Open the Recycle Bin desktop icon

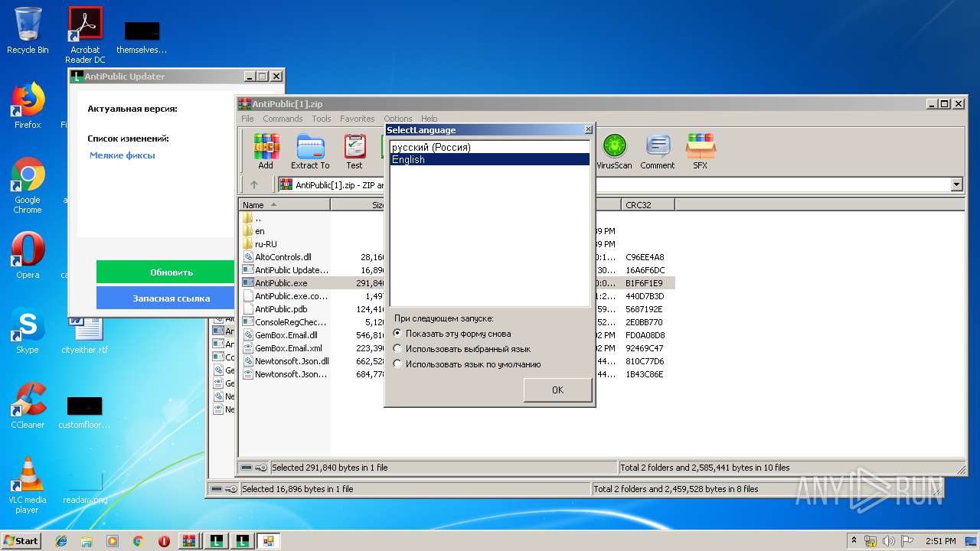pyautogui.click(x=28, y=31)
